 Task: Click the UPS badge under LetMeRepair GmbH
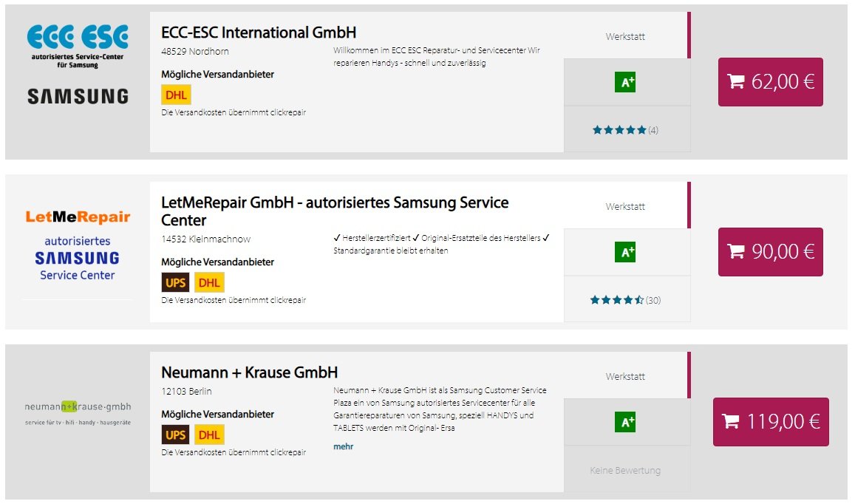tap(176, 282)
